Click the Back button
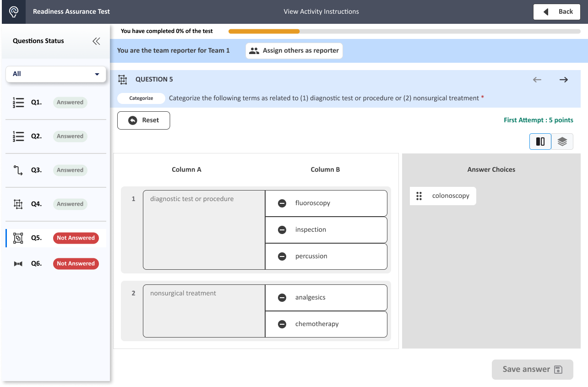The width and height of the screenshot is (588, 387). tap(557, 12)
